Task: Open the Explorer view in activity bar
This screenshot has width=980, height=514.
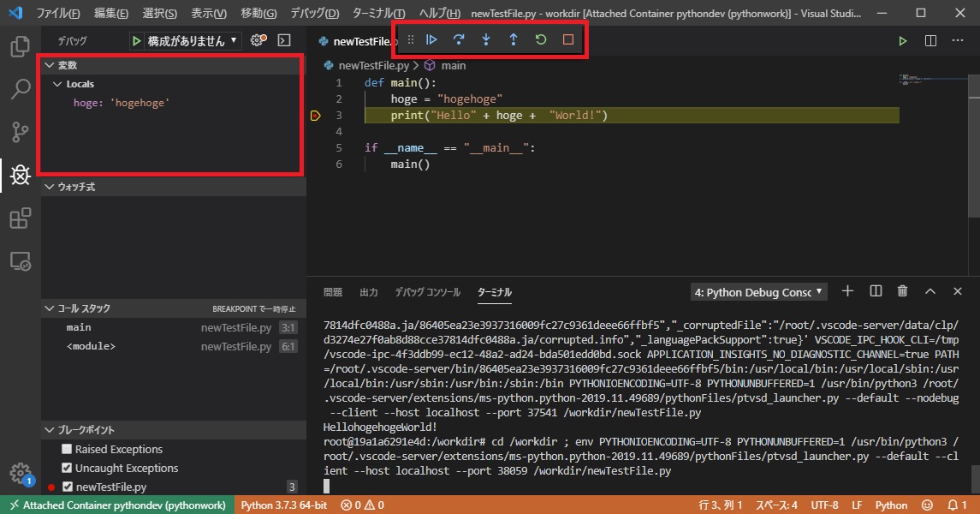Action: [x=20, y=47]
